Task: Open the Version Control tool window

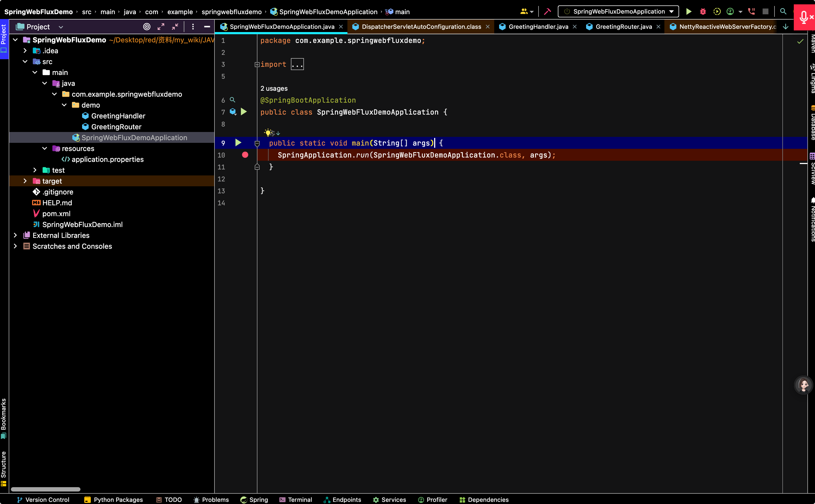Action: 43,500
